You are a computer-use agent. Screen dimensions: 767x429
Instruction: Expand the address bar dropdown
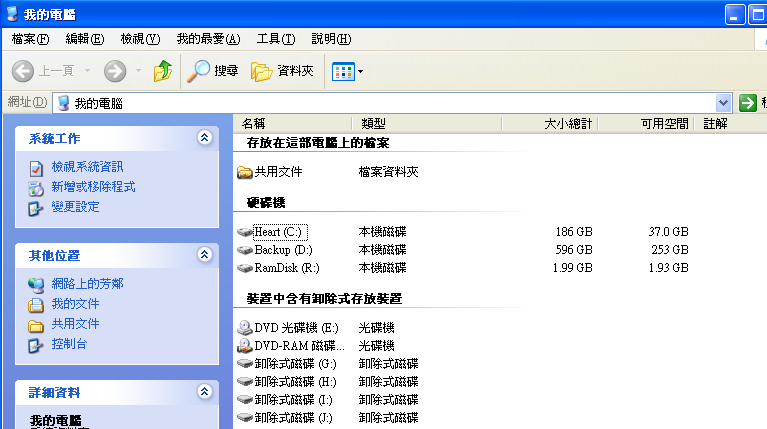724,103
